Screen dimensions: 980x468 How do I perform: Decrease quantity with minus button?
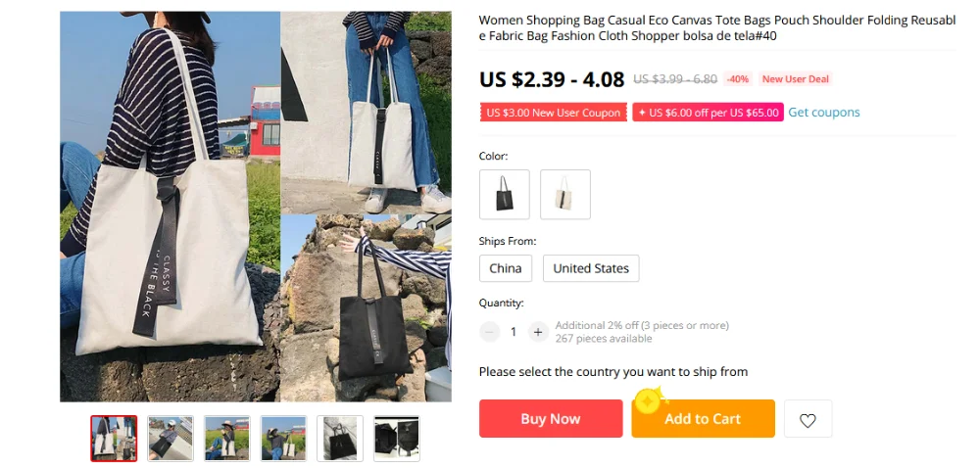coord(489,332)
